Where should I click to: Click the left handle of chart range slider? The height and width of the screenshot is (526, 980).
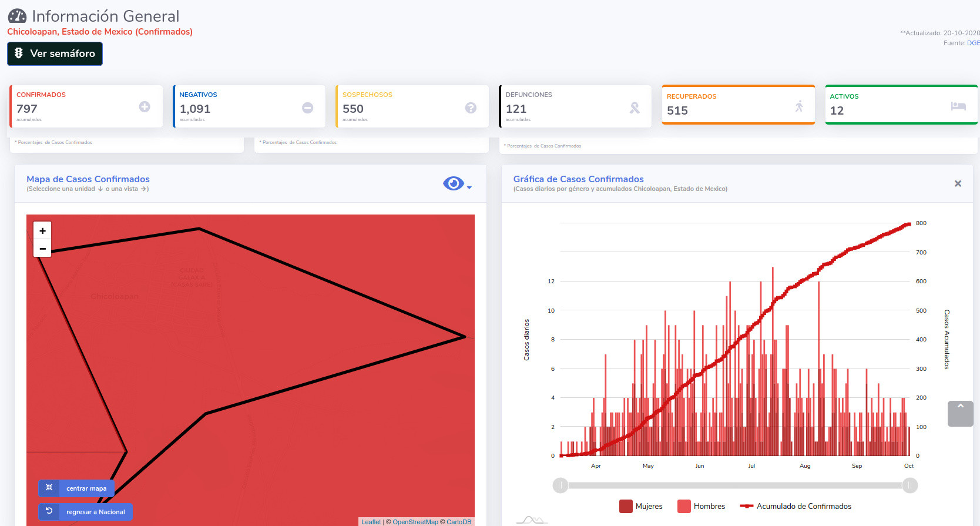coord(561,485)
